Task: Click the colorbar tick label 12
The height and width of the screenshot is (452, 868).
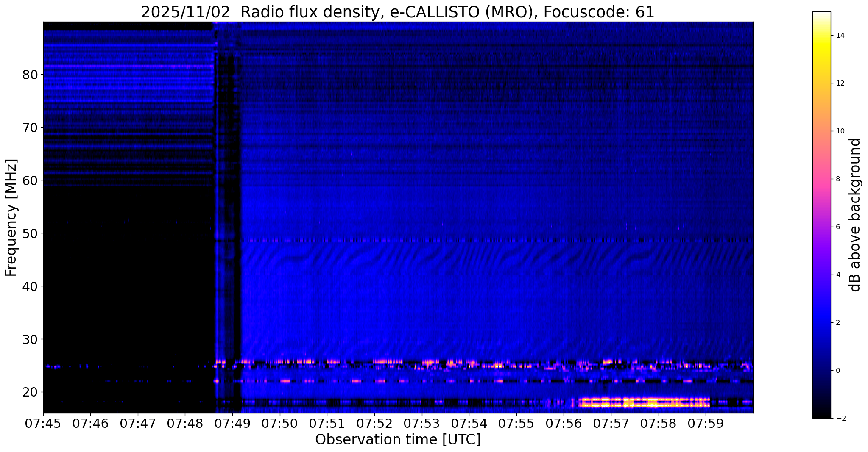Action: click(x=840, y=83)
